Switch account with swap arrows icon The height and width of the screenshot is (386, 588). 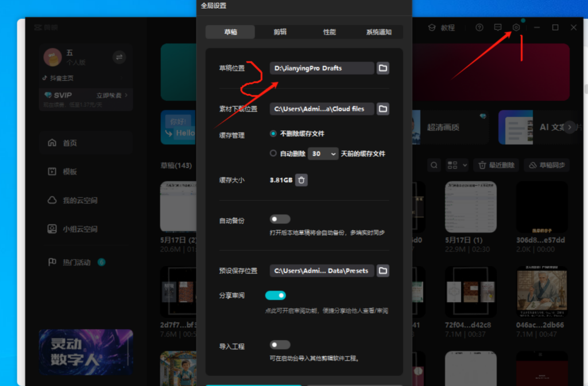(x=119, y=57)
